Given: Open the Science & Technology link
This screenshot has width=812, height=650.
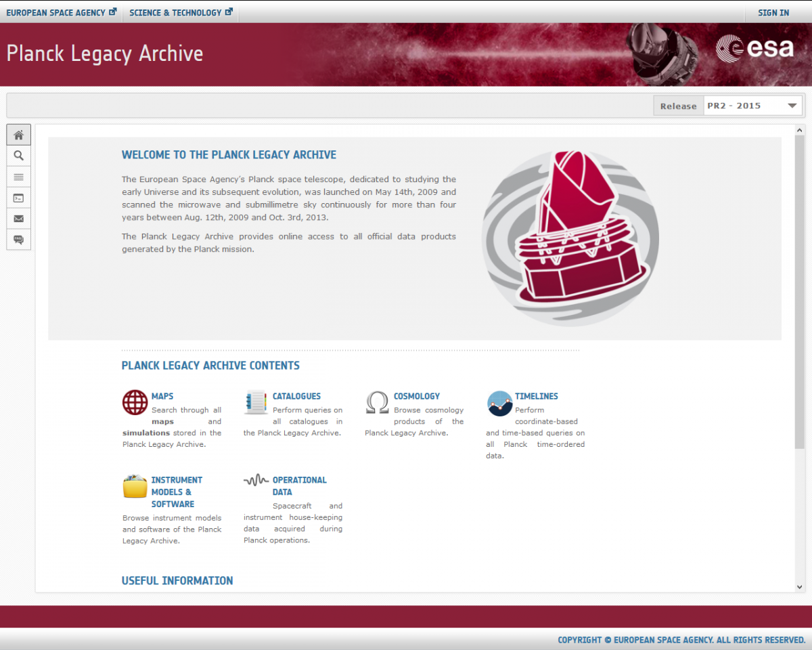Looking at the screenshot, I should coord(181,12).
